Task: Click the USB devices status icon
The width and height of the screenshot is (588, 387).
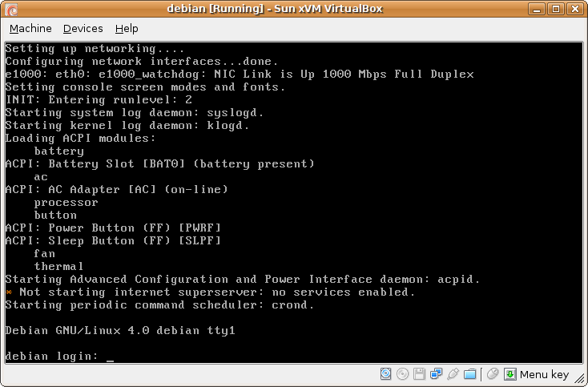Action: click(453, 374)
